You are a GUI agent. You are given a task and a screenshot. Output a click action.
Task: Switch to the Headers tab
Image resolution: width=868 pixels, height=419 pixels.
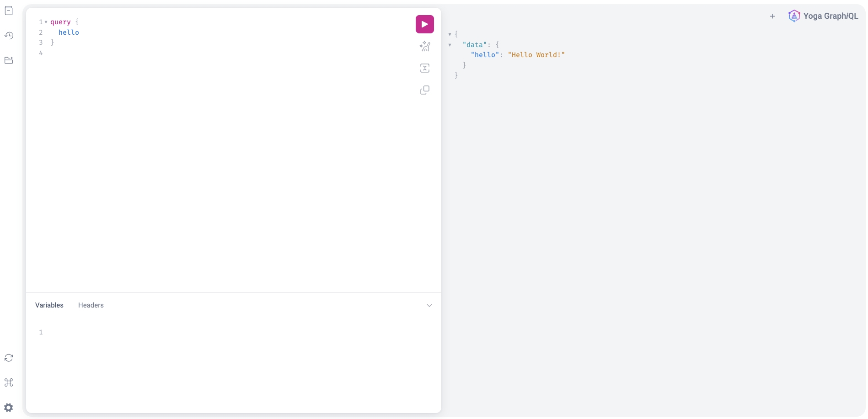pos(91,305)
